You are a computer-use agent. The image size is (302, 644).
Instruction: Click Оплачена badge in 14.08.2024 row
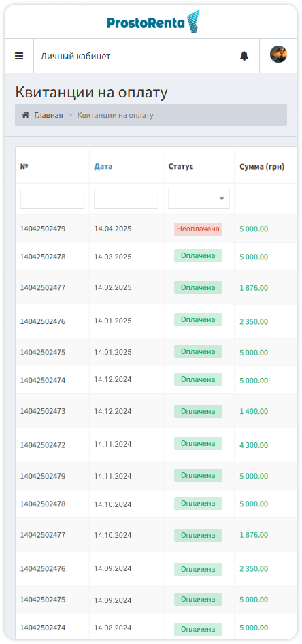coord(198,629)
